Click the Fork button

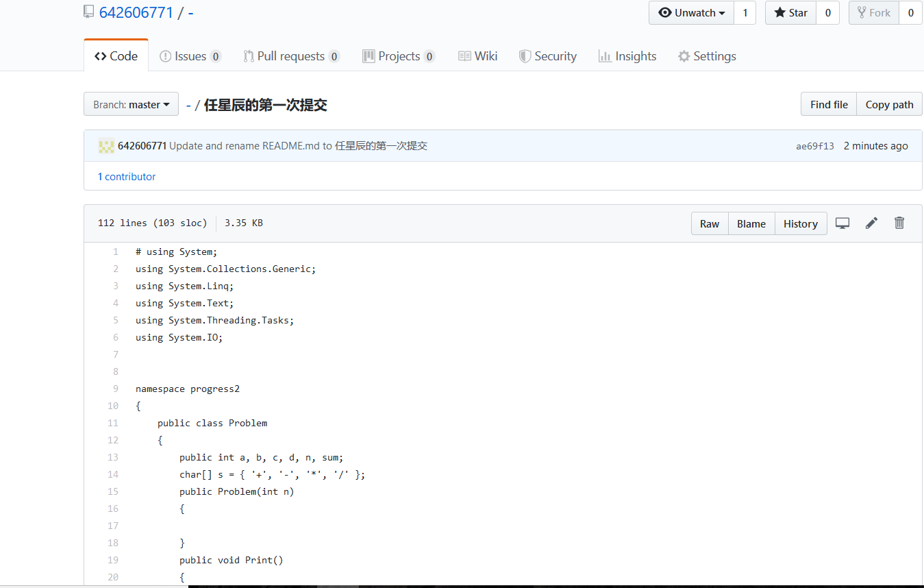[x=874, y=12]
